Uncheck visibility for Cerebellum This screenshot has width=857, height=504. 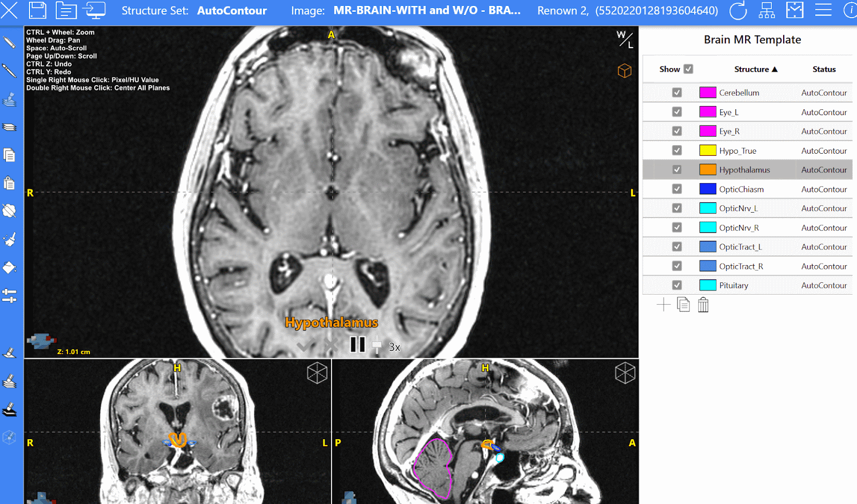coord(677,93)
